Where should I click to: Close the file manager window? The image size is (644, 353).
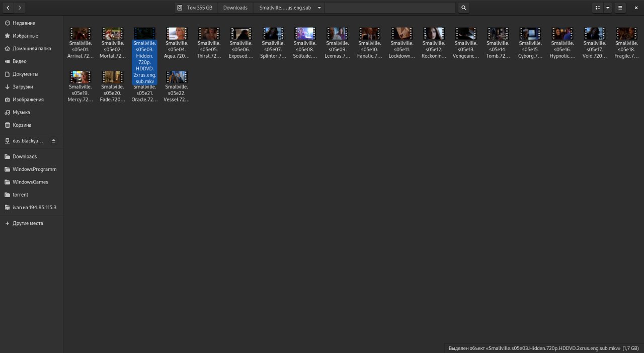click(x=636, y=8)
